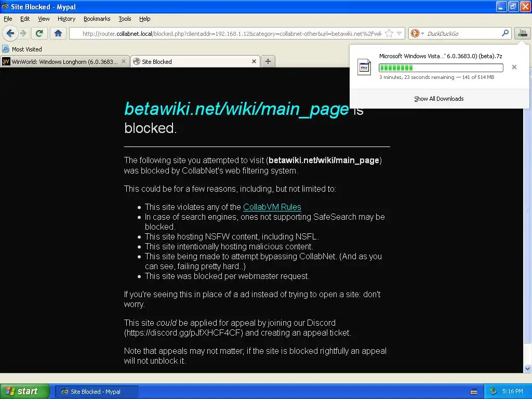Select the Site Blocked - Mypal taskbar button

coord(96,392)
